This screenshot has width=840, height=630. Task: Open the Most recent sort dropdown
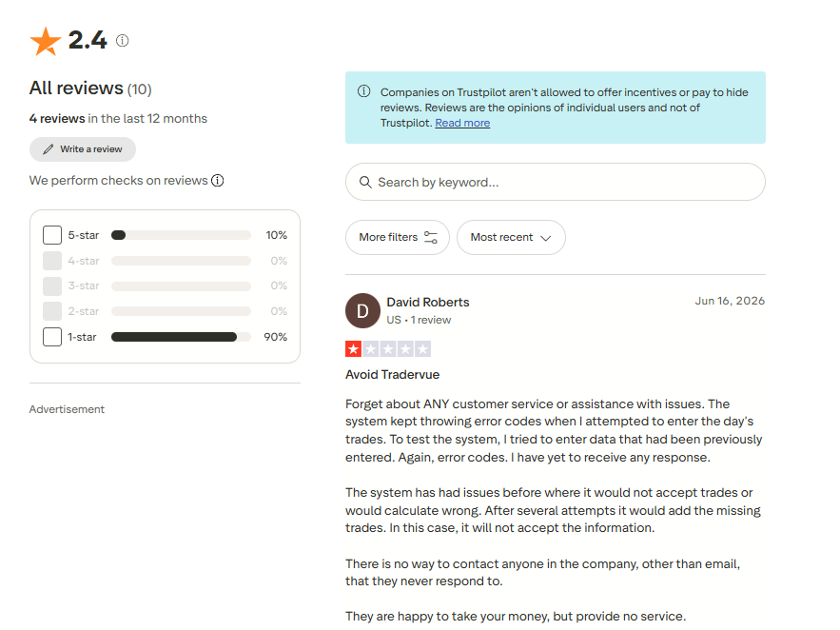tap(511, 237)
